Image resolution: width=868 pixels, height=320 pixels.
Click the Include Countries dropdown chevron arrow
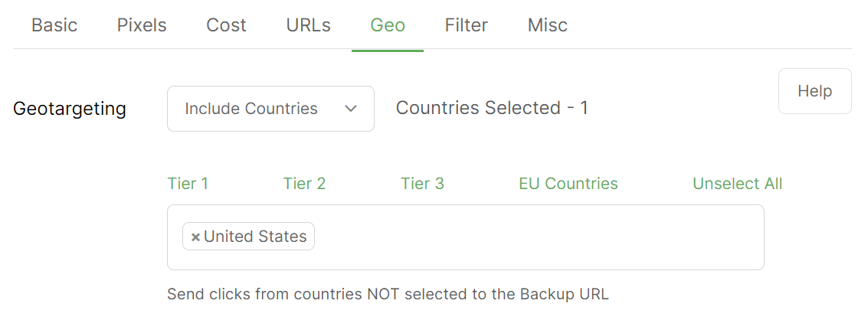tap(351, 109)
